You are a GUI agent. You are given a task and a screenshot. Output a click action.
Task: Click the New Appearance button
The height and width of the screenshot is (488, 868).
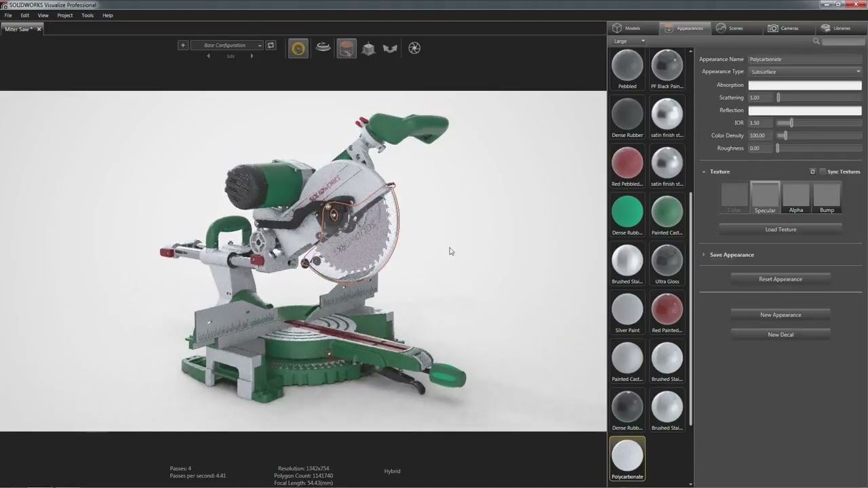click(x=781, y=315)
